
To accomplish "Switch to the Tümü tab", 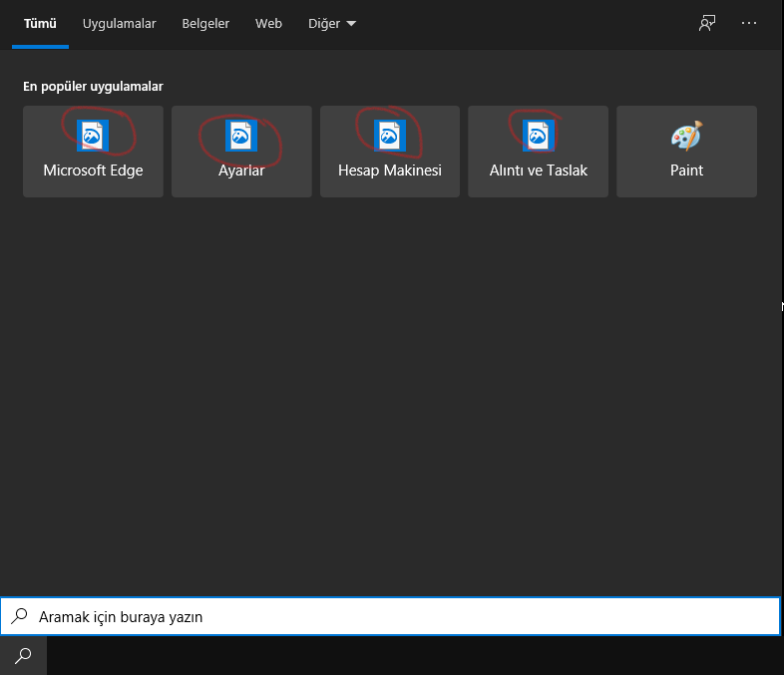I will 40,23.
